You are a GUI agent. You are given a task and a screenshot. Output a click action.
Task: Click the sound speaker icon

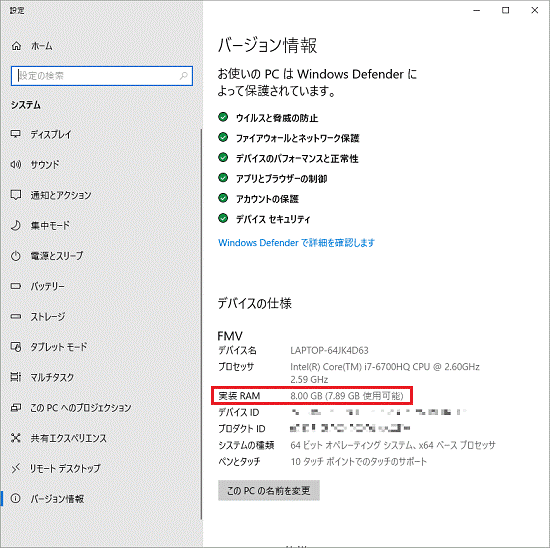coord(16,164)
